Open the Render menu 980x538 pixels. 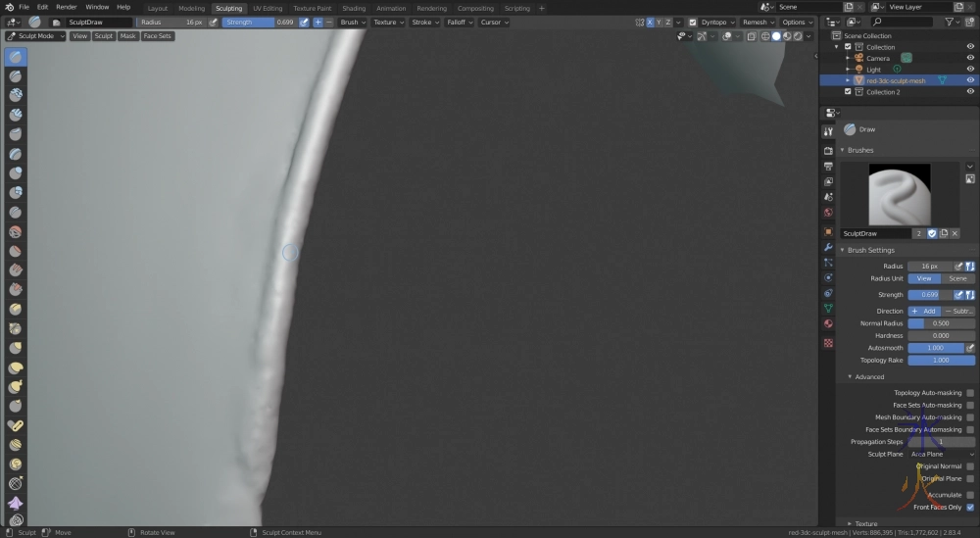[x=66, y=7]
